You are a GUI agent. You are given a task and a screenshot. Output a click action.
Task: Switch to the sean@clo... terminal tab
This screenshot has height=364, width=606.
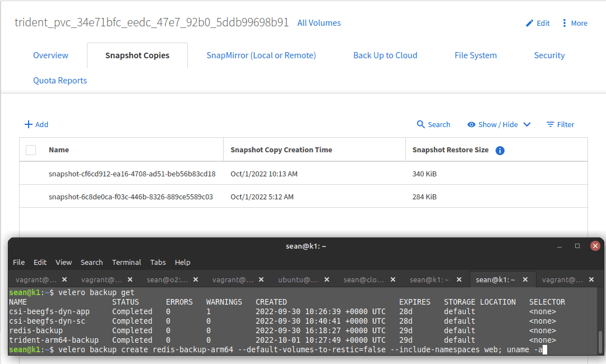click(x=364, y=279)
